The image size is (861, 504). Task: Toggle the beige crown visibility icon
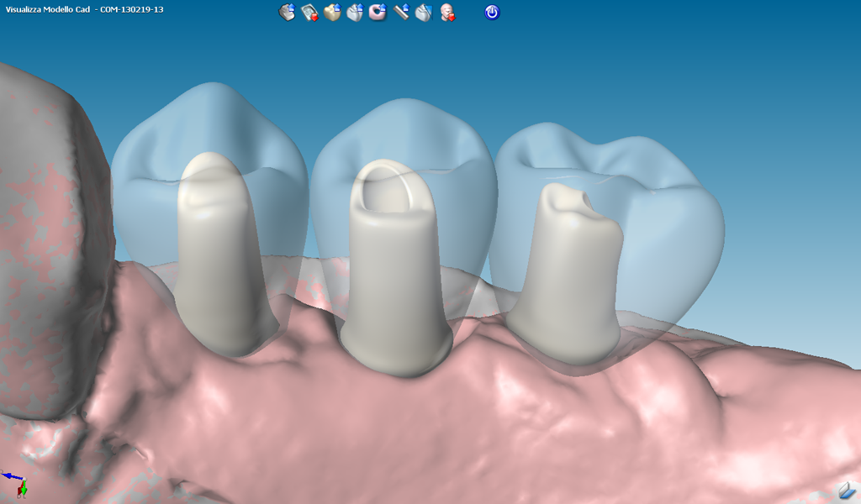tap(332, 13)
